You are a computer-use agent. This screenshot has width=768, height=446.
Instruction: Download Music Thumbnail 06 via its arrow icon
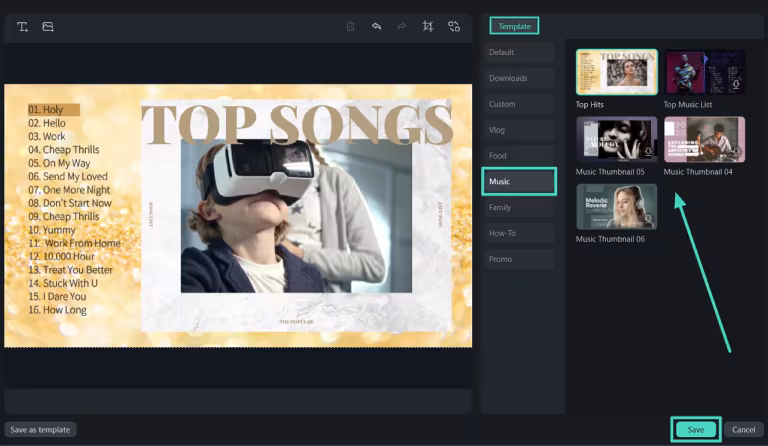[648, 219]
